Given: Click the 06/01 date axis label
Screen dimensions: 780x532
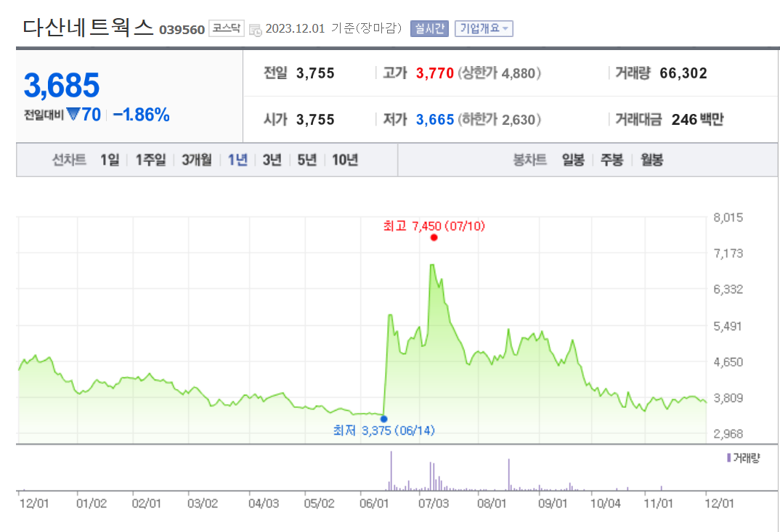Looking at the screenshot, I should click(x=375, y=504).
